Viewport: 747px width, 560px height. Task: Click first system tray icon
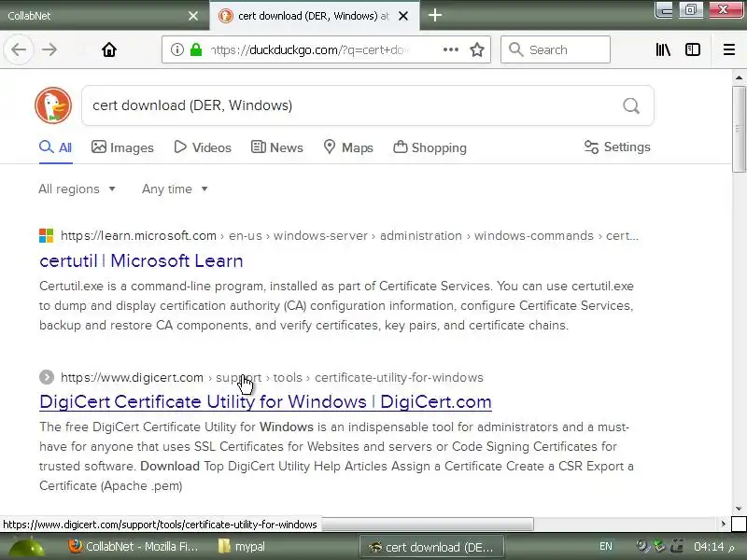(643, 546)
